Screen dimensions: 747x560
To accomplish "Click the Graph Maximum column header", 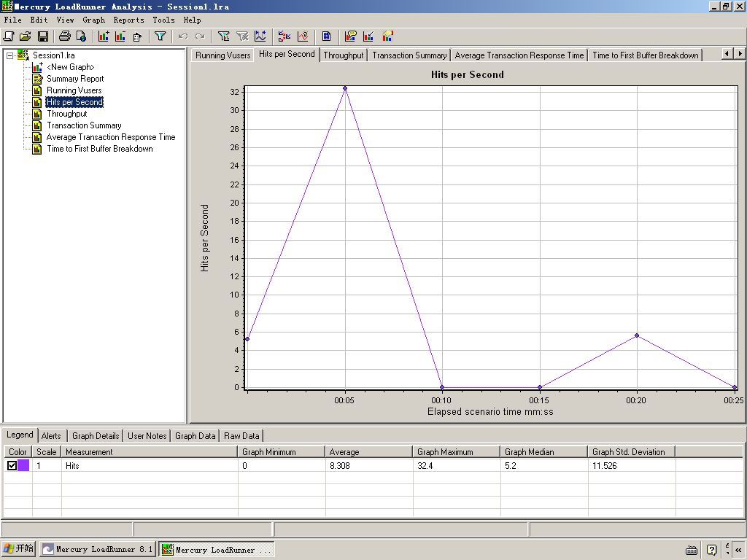I will [x=457, y=452].
